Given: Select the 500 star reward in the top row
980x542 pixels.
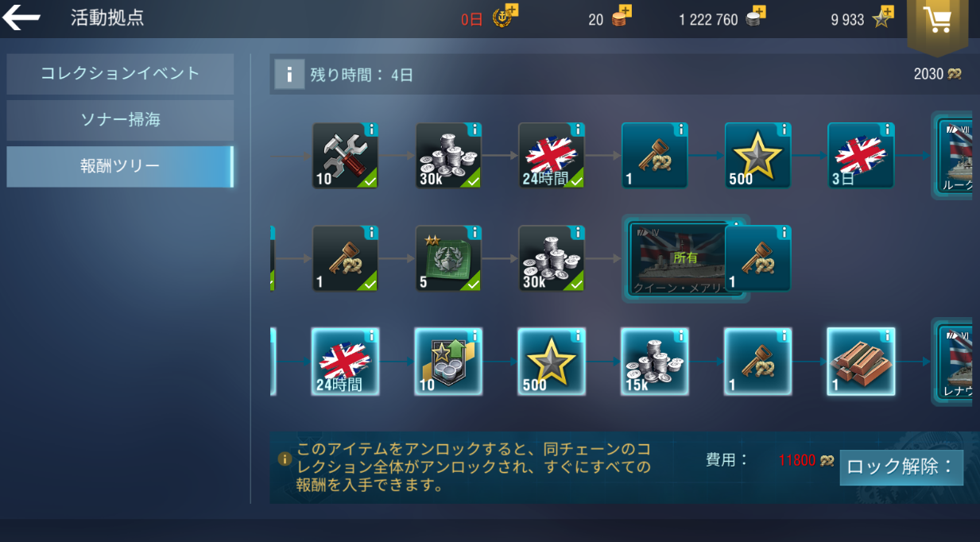Looking at the screenshot, I should [757, 156].
